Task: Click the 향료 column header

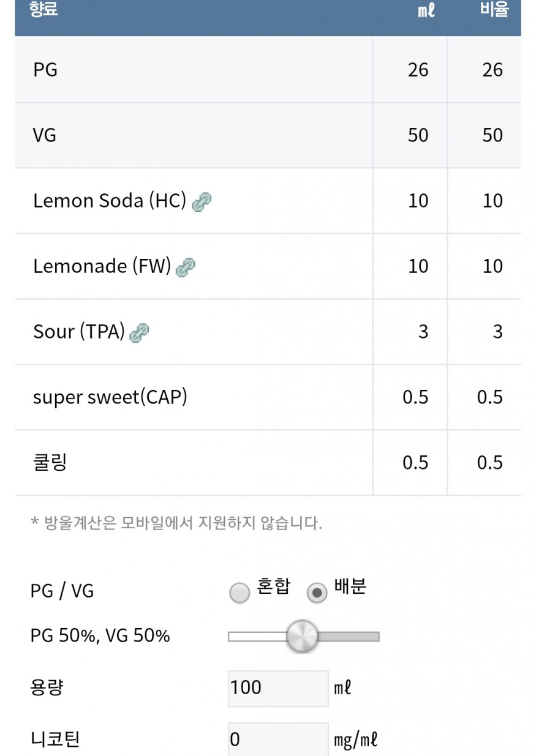Action: coord(44,10)
